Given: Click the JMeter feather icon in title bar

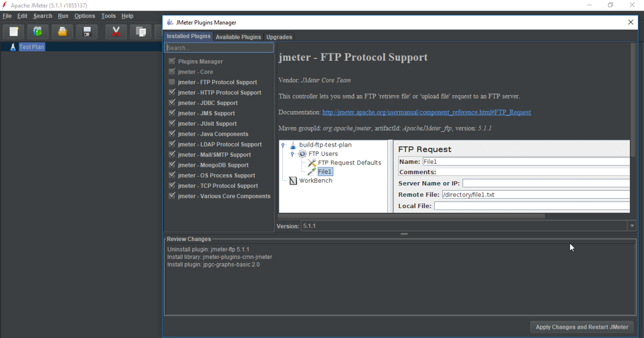Looking at the screenshot, I should [x=5, y=5].
